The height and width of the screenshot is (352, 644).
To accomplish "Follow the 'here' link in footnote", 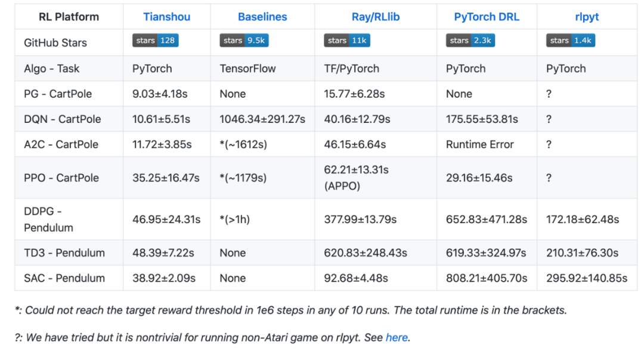I will pyautogui.click(x=397, y=338).
